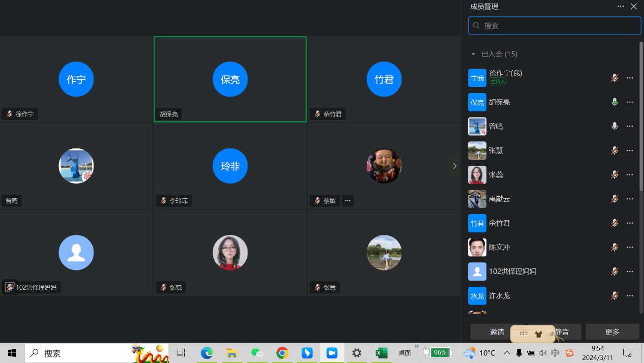Select 禹献云 in the member list

click(499, 199)
